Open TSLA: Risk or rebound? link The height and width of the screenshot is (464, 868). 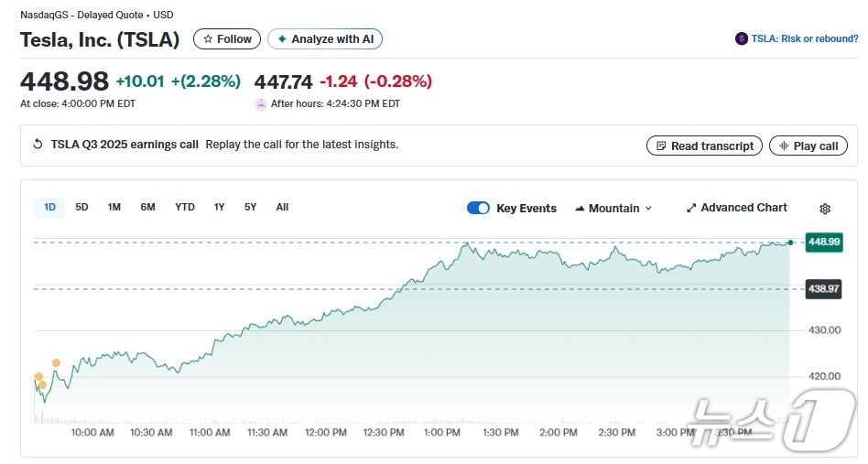[x=804, y=39]
